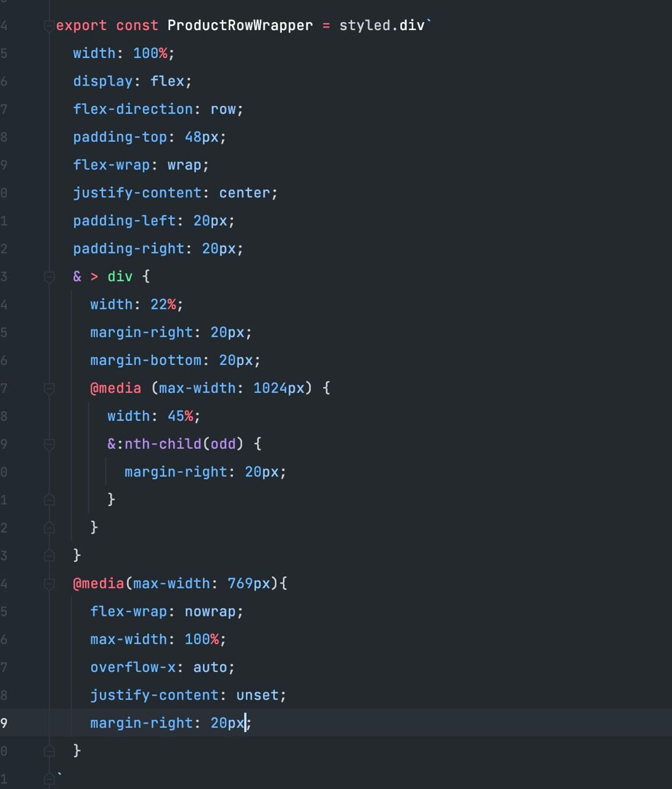The image size is (672, 789).
Task: Click fold-end marker closing nth-child(odd) block
Action: [x=49, y=500]
